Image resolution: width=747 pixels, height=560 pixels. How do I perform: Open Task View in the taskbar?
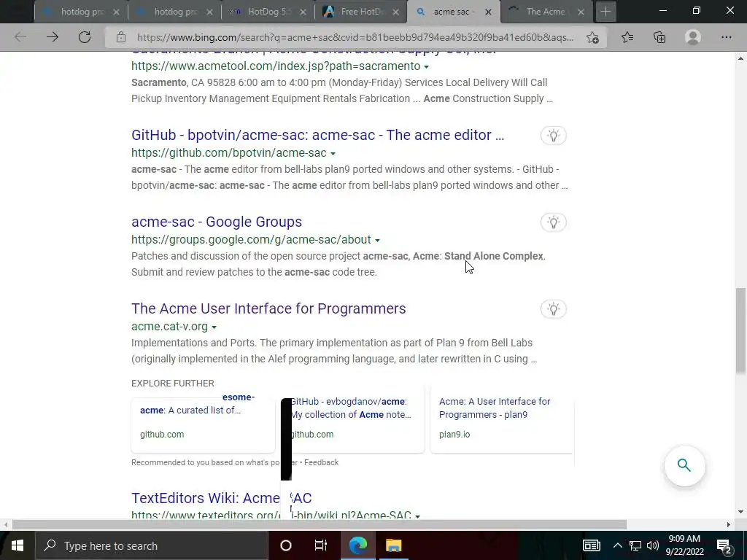(321, 545)
